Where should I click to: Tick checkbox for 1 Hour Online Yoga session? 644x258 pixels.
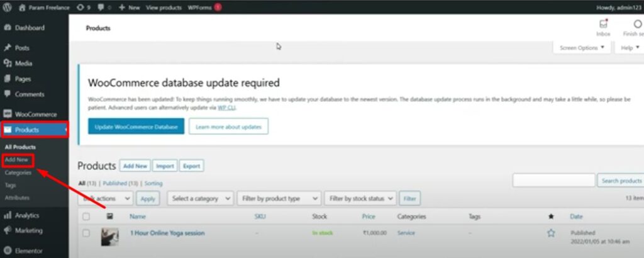[x=86, y=233]
